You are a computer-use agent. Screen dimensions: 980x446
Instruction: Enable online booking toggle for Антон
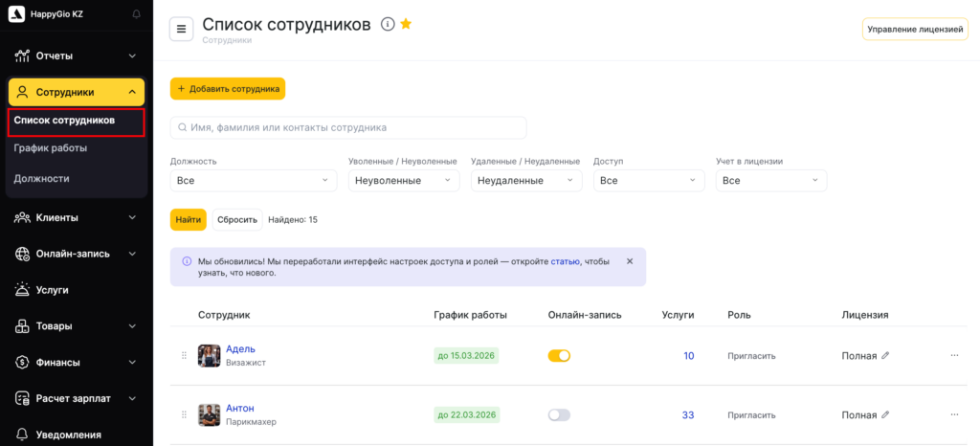tap(559, 415)
